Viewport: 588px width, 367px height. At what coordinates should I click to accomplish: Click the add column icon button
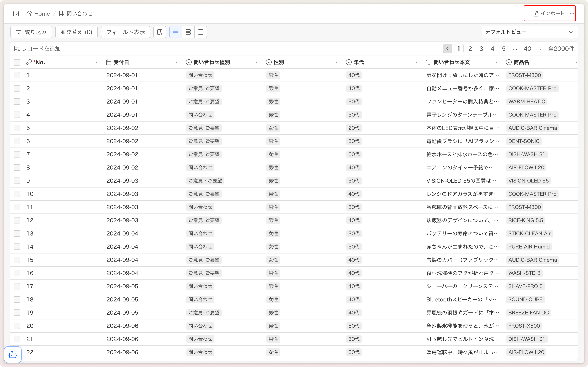click(160, 32)
